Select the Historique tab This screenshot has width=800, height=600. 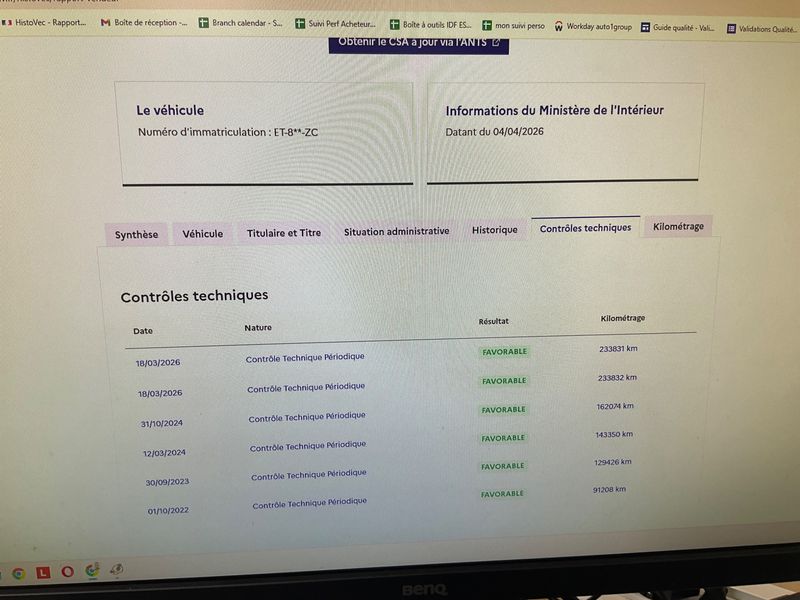[x=494, y=230]
